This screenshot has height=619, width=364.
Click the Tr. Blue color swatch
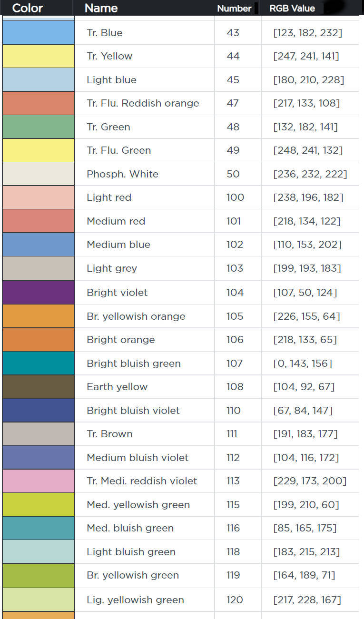[39, 32]
